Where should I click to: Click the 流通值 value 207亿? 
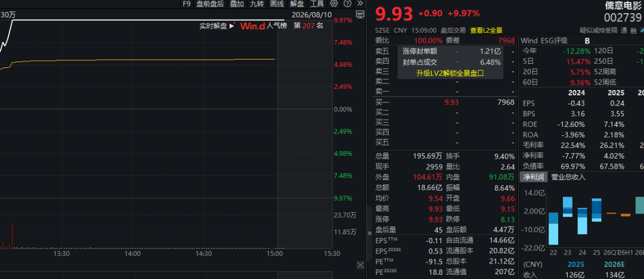(505, 272)
